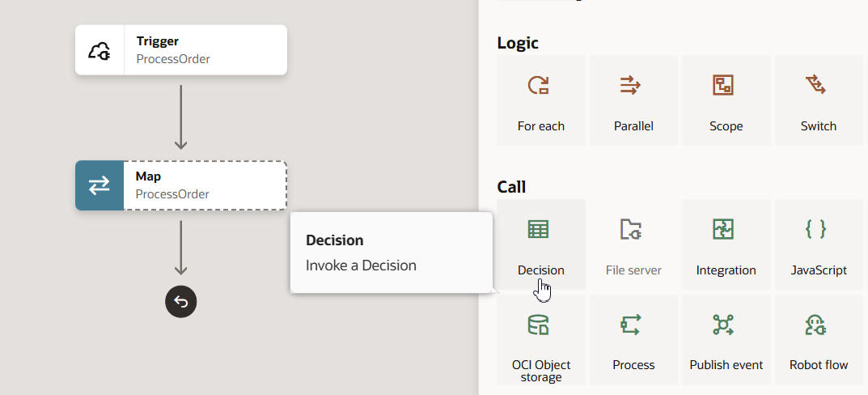Select the Robot flow action
Screen dimensions: 868x395
(x=818, y=340)
